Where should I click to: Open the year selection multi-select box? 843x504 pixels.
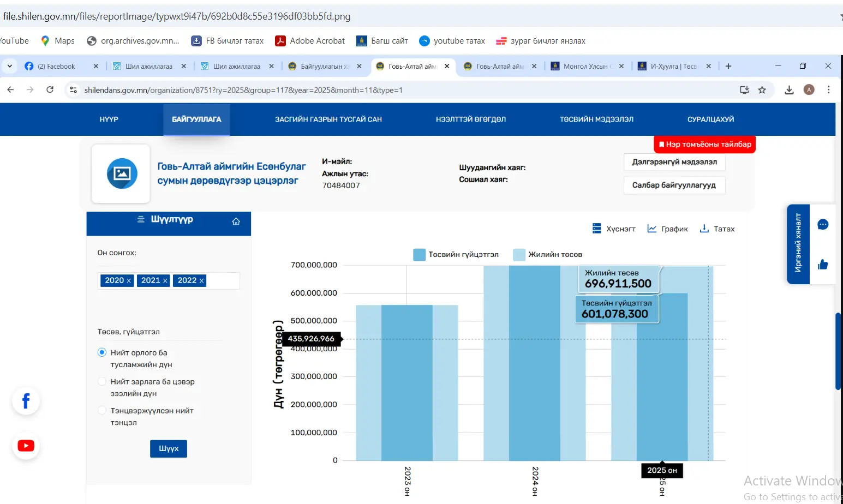point(223,280)
